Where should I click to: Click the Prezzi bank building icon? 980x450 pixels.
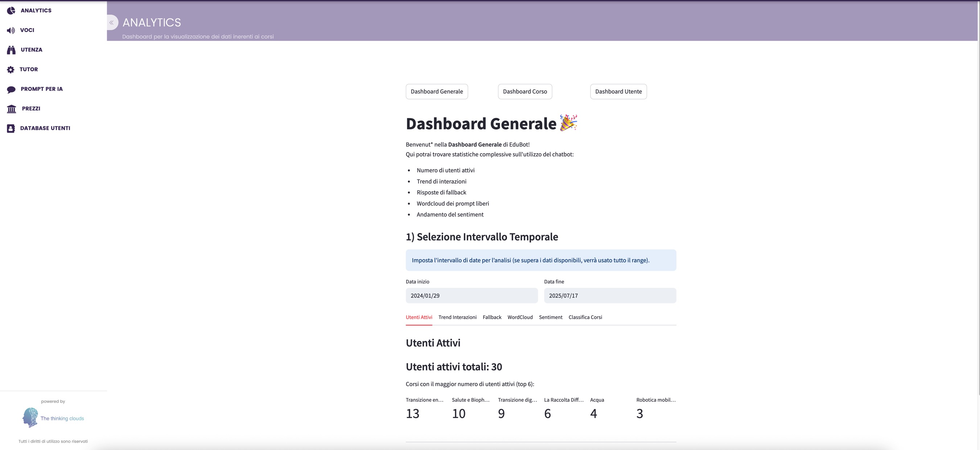tap(12, 109)
